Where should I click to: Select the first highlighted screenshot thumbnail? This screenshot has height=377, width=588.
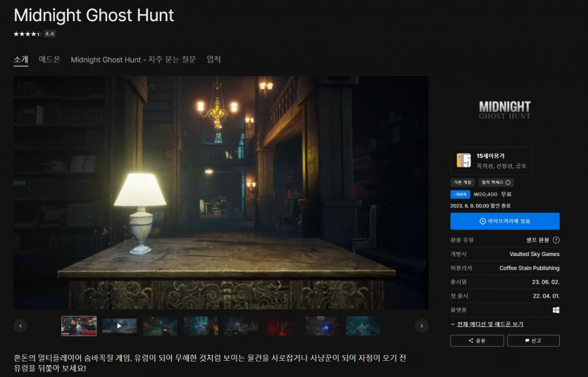pyautogui.click(x=79, y=326)
